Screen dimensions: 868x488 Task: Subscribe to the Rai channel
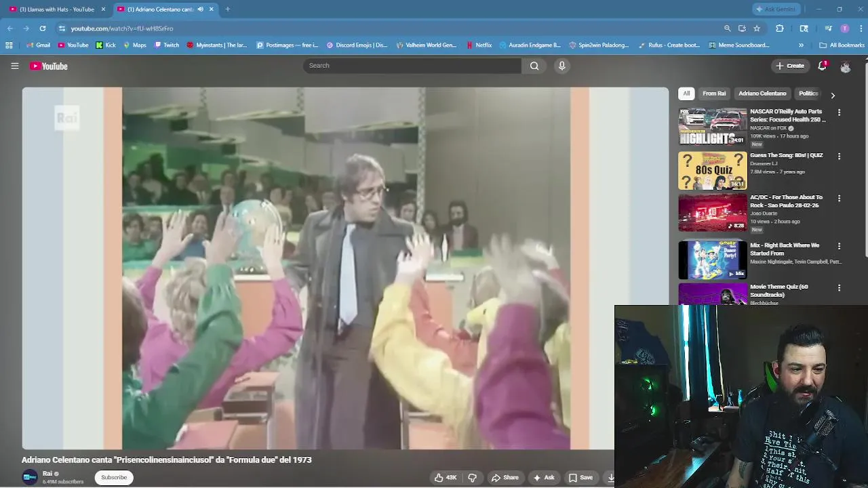coord(114,478)
